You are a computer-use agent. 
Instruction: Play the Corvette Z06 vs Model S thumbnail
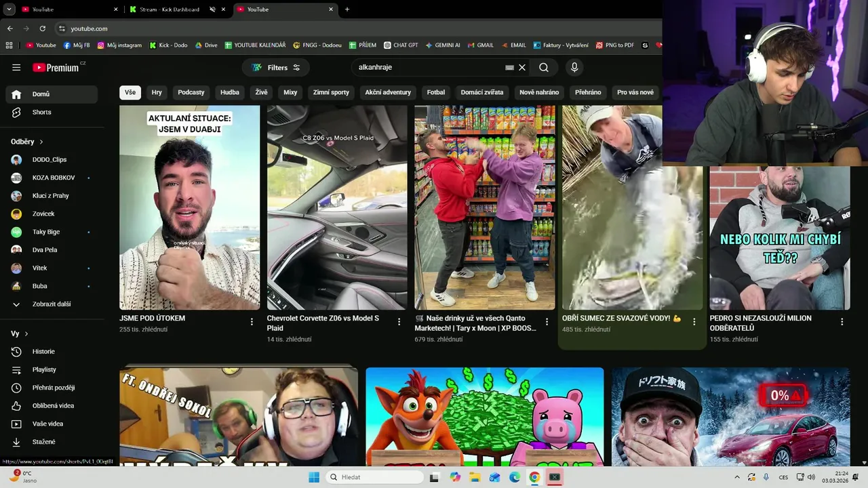click(337, 207)
